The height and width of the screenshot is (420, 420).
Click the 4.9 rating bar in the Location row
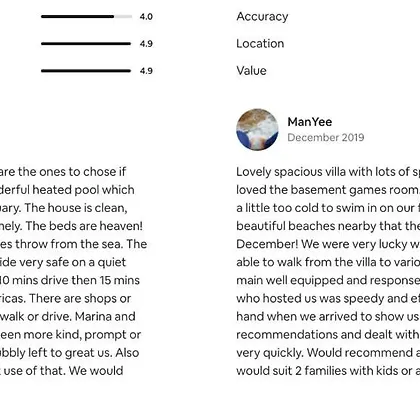click(x=86, y=44)
